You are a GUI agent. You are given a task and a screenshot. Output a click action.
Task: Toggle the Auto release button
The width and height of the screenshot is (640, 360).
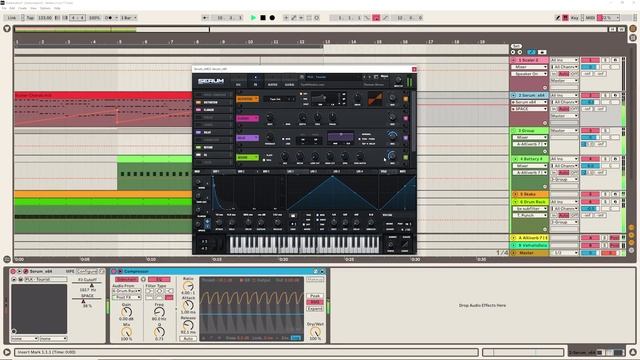click(188, 339)
